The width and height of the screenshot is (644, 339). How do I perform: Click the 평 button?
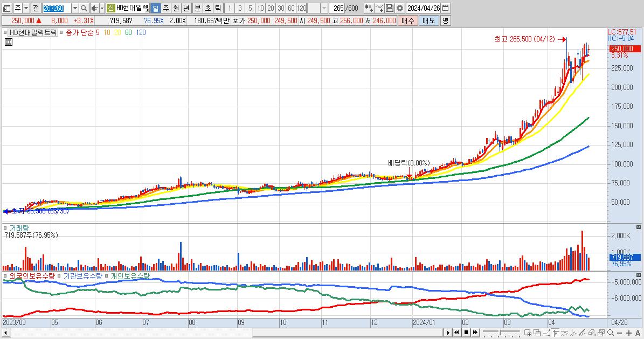[445, 20]
